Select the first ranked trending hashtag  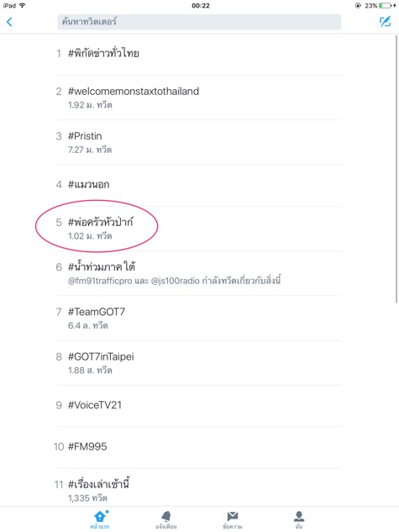(x=198, y=55)
